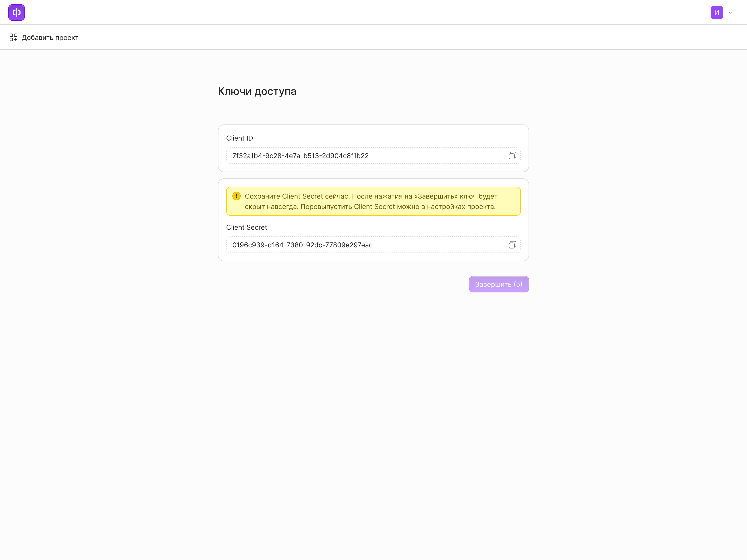This screenshot has height=560, width=747.
Task: Click the add project grid icon
Action: [13, 37]
